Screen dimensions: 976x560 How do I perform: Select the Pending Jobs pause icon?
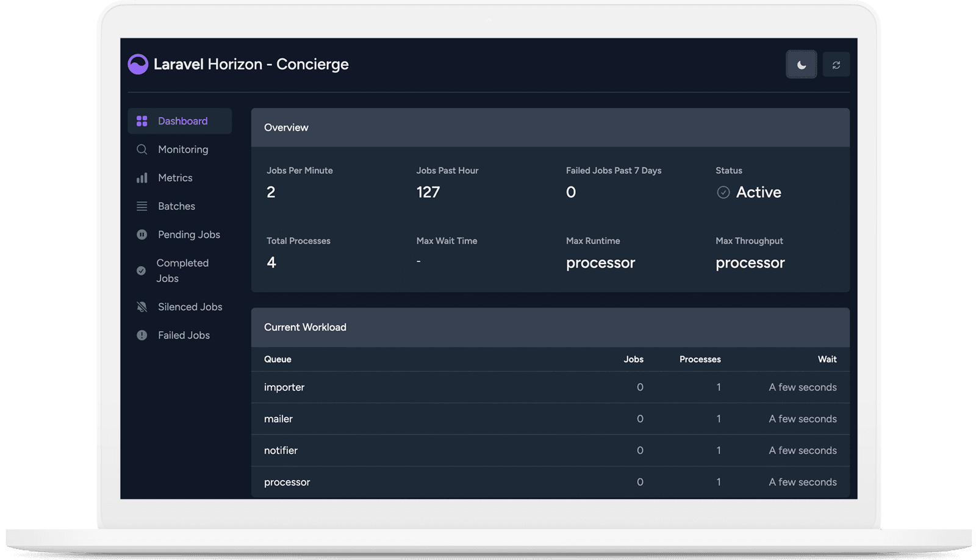[x=142, y=234]
